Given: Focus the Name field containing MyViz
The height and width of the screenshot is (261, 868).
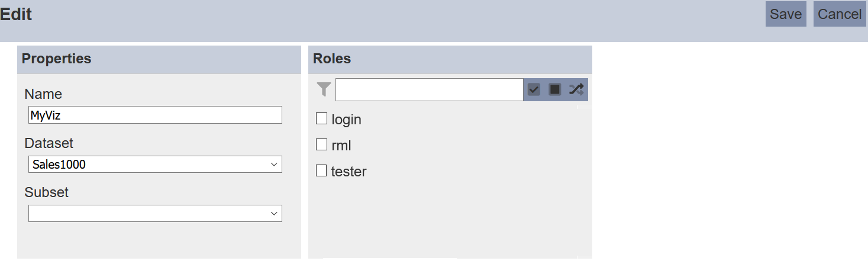Looking at the screenshot, I should (155, 115).
